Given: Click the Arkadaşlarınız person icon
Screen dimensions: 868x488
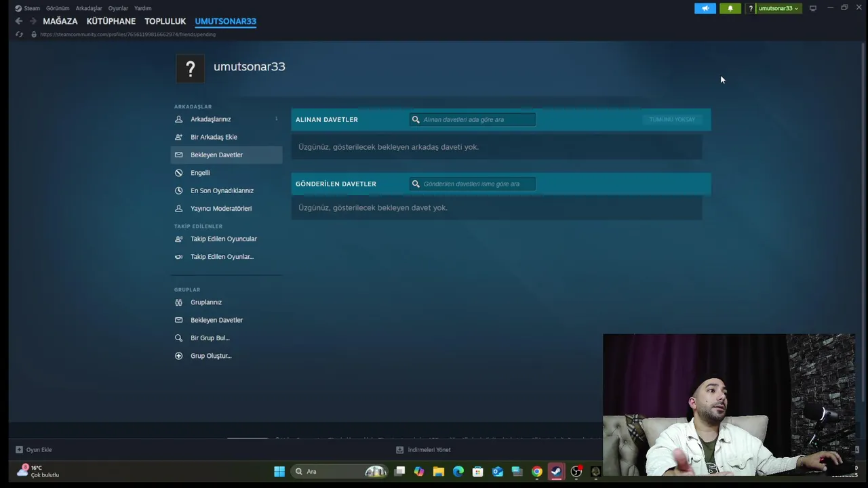Looking at the screenshot, I should tap(179, 119).
